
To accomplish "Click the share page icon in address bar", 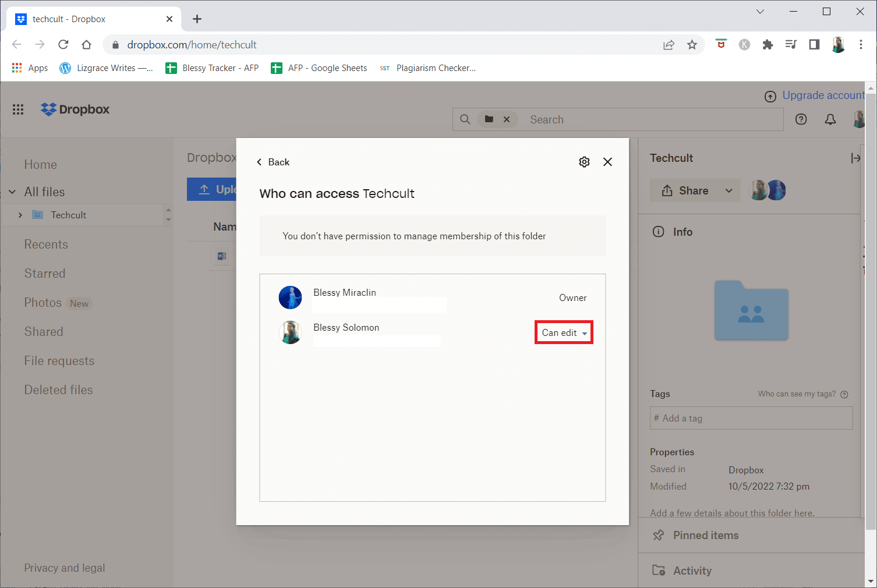I will tap(669, 45).
